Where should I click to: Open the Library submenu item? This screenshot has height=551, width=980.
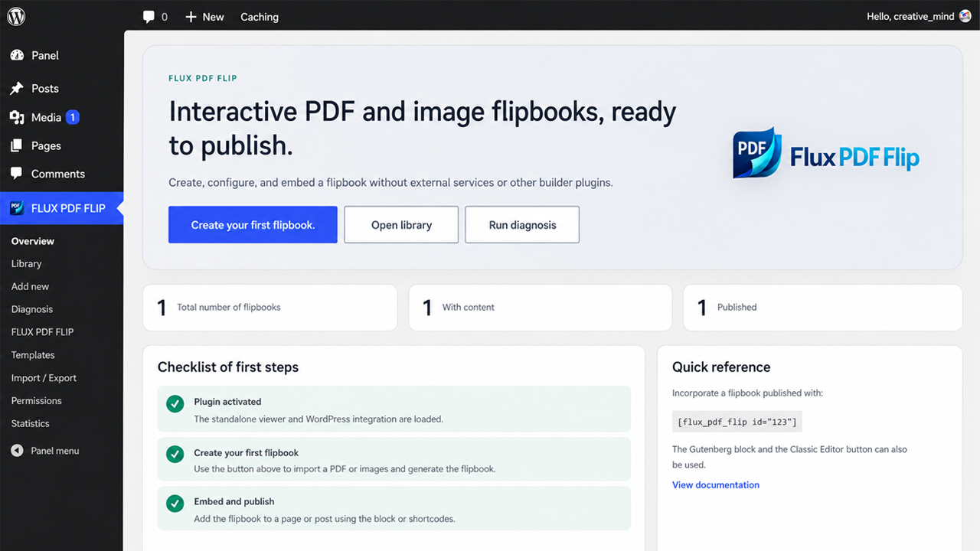26,263
